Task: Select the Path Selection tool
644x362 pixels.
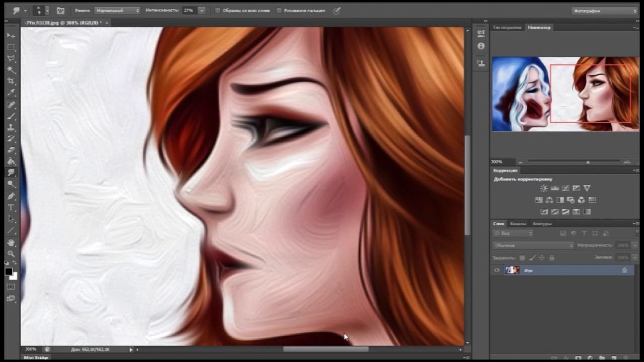Action: tap(11, 219)
